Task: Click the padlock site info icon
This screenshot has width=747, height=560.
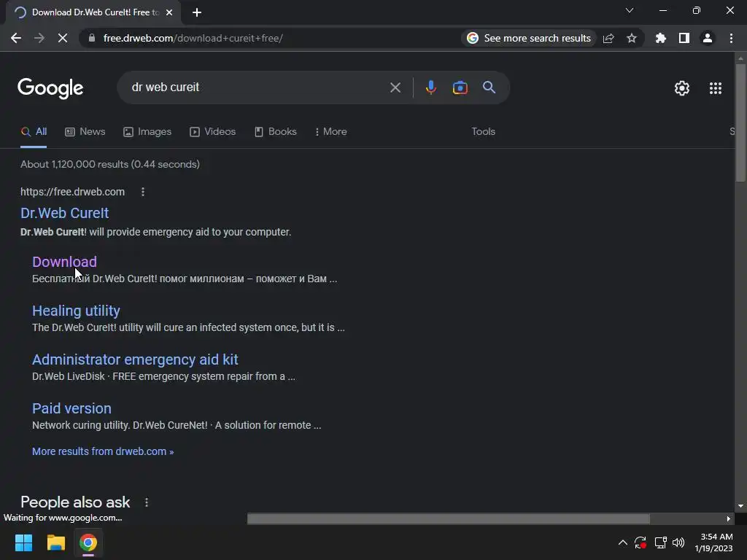Action: click(x=92, y=38)
